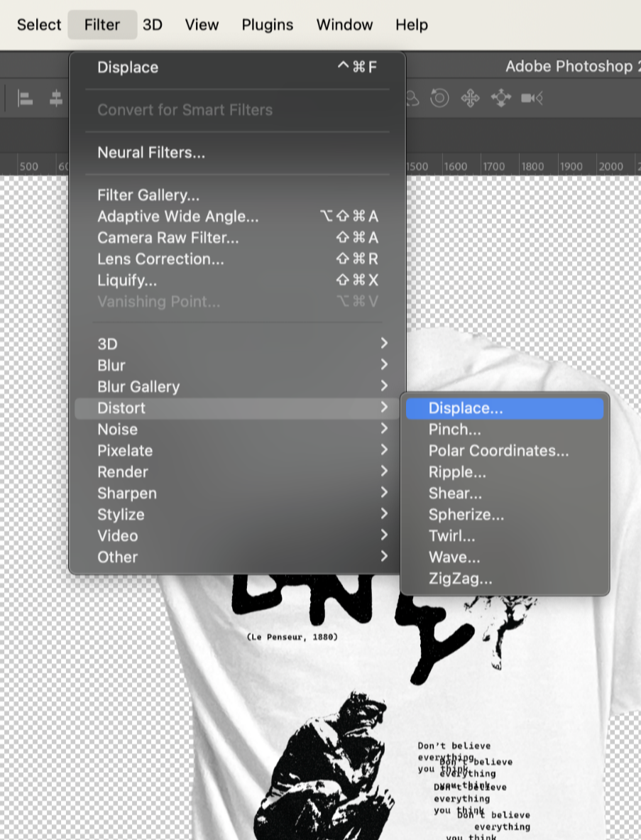Open Camera Raw Filter...
This screenshot has height=840, width=641.
[237, 238]
